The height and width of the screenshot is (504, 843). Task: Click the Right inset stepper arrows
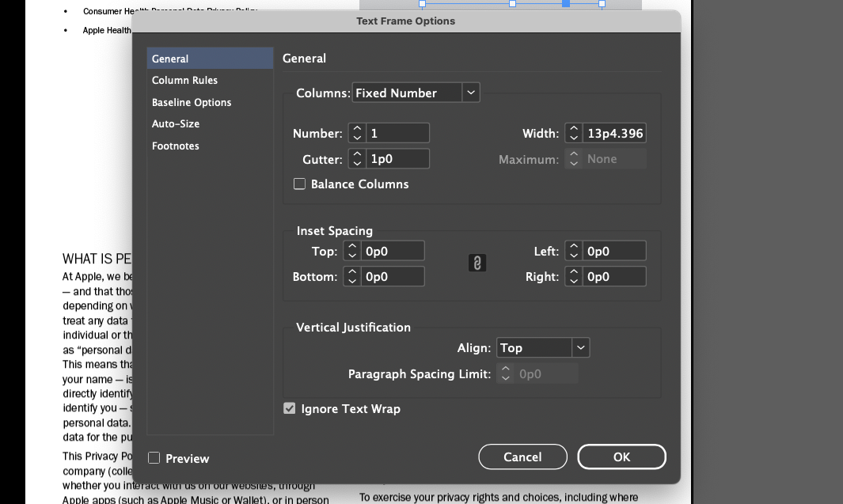coord(574,277)
